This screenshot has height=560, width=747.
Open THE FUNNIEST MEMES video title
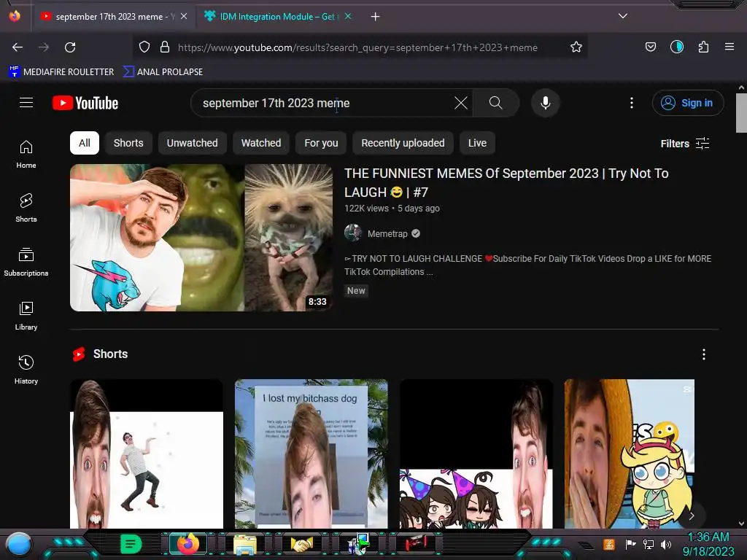pyautogui.click(x=506, y=183)
